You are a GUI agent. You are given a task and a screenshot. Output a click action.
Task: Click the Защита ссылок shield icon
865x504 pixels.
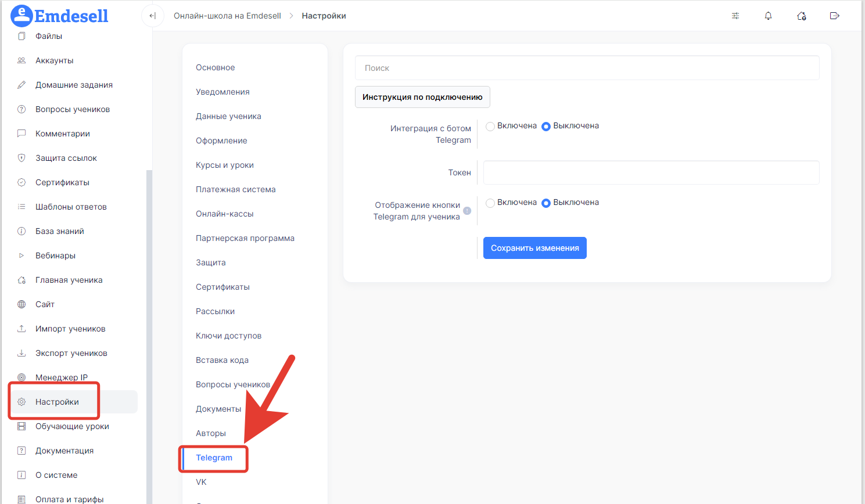click(x=21, y=158)
